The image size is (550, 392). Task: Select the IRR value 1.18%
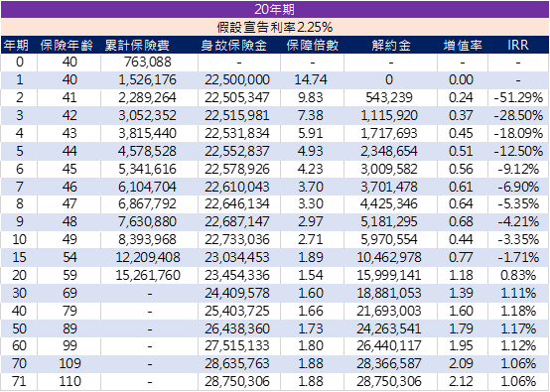point(518,312)
